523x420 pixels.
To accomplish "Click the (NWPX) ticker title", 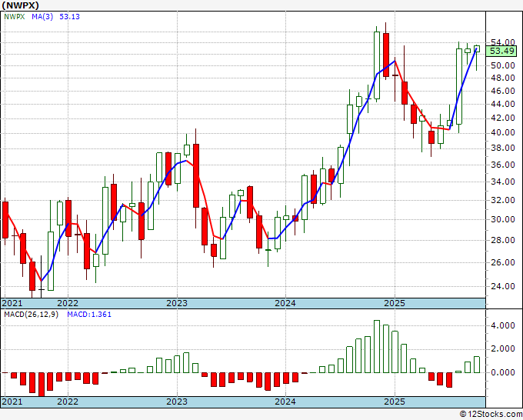I will [x=20, y=5].
